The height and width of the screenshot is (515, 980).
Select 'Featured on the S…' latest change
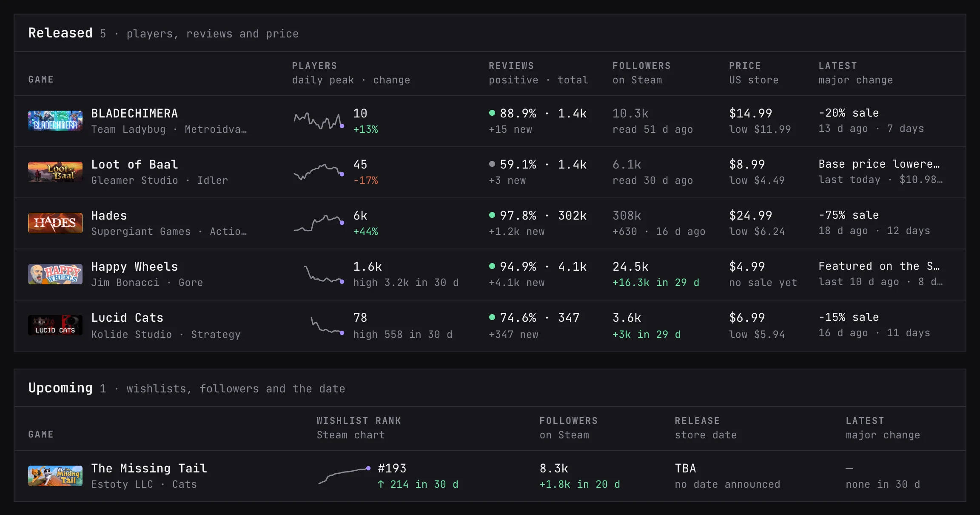pos(879,266)
